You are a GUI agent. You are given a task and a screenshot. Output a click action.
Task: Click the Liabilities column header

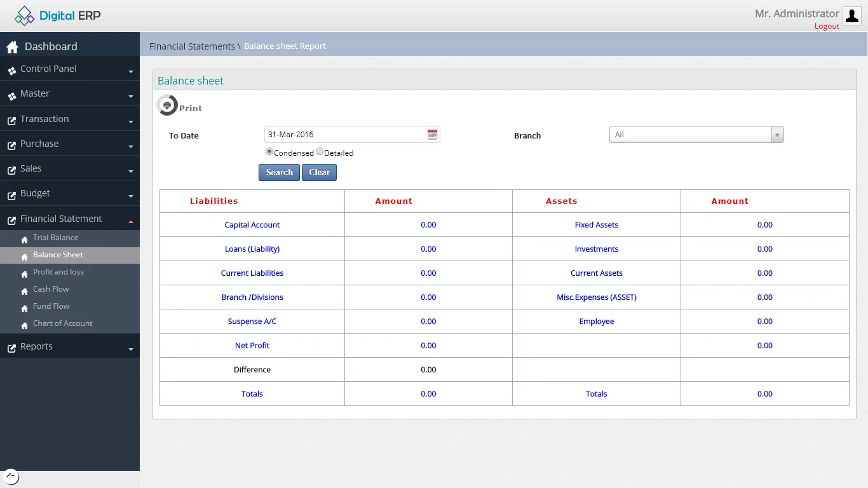tap(214, 201)
